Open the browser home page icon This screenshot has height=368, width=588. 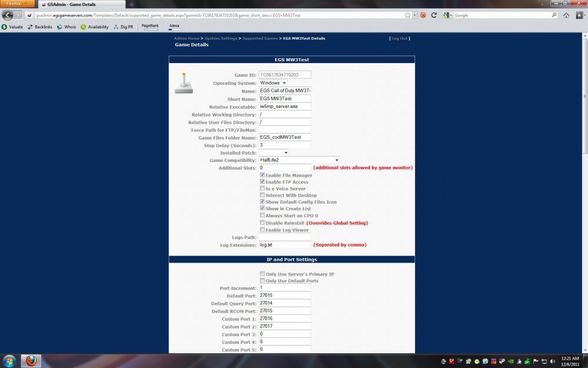click(x=566, y=15)
